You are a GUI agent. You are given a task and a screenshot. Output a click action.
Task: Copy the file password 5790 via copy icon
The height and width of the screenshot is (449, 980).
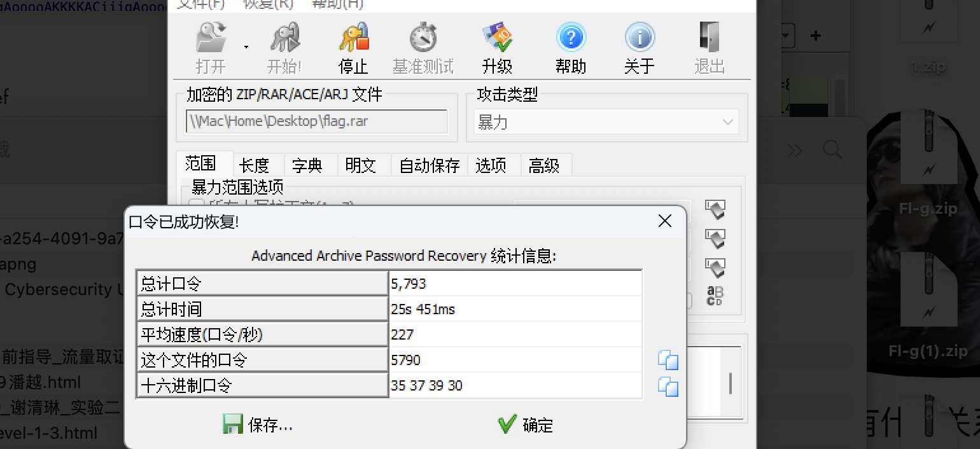click(668, 361)
